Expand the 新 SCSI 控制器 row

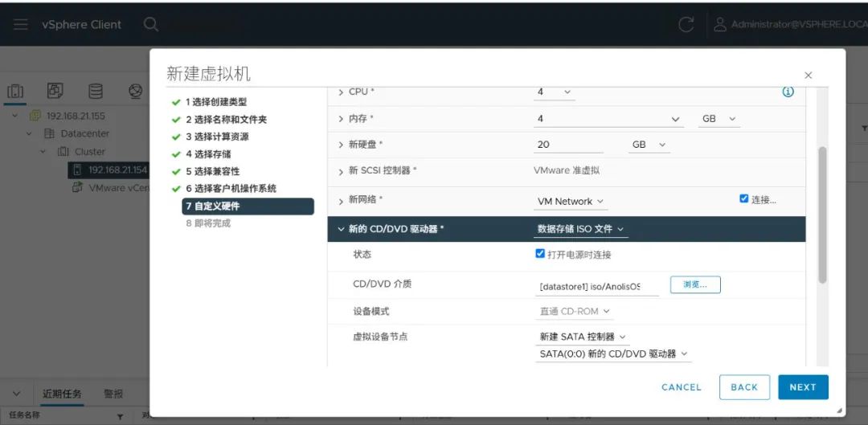pyautogui.click(x=341, y=172)
